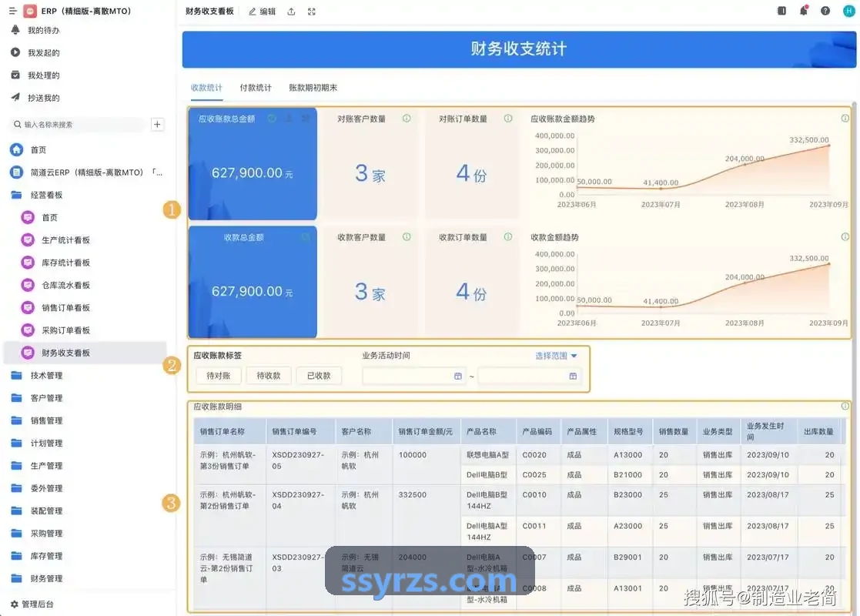The height and width of the screenshot is (616, 860).
Task: Click the ERP app logo icon
Action: click(30, 11)
